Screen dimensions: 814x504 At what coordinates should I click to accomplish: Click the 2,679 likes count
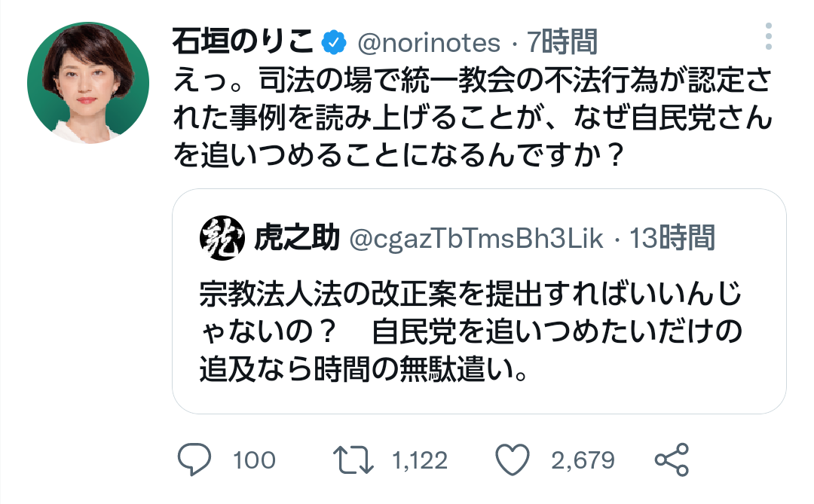click(x=583, y=460)
